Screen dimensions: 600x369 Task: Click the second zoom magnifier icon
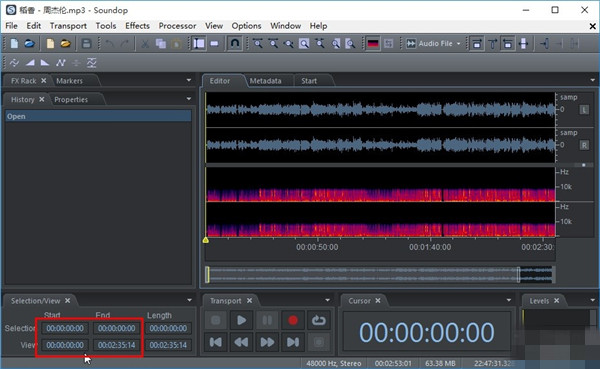pos(273,44)
